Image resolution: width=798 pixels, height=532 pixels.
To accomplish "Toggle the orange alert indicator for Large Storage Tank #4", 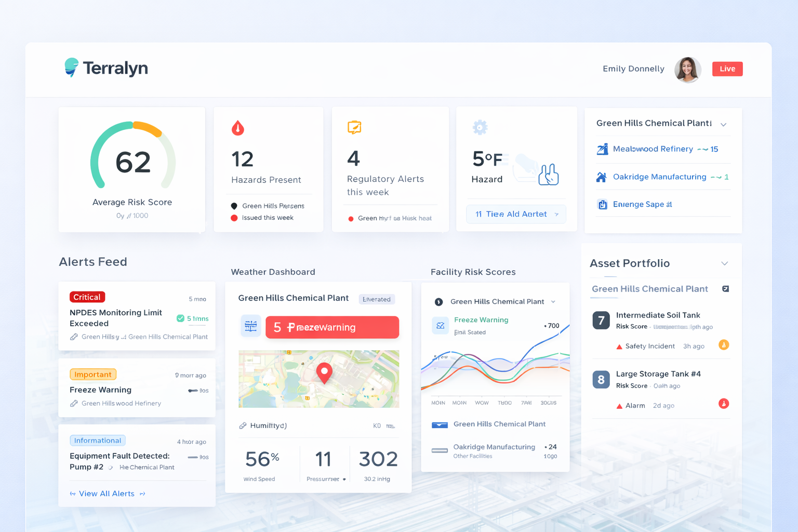I will [723, 404].
